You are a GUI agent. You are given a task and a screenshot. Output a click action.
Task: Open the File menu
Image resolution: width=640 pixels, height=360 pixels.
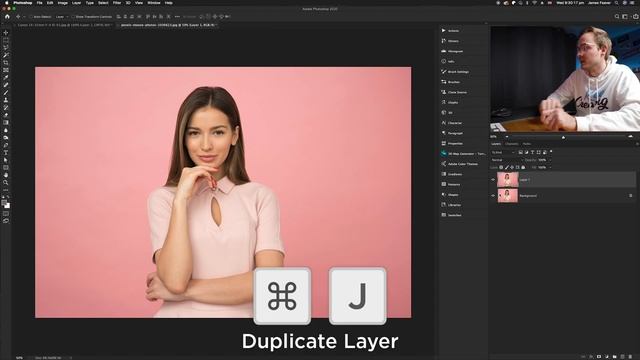(x=40, y=3)
